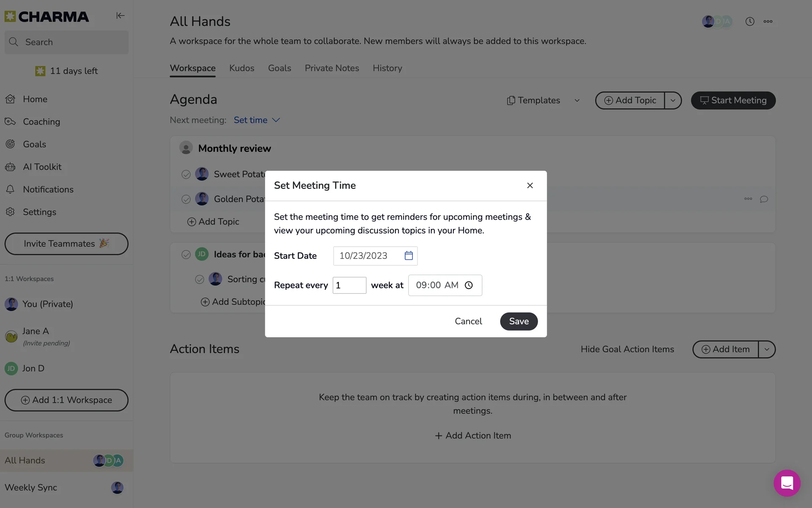The image size is (812, 508).
Task: Click the meeting history clock icon
Action: pyautogui.click(x=750, y=22)
